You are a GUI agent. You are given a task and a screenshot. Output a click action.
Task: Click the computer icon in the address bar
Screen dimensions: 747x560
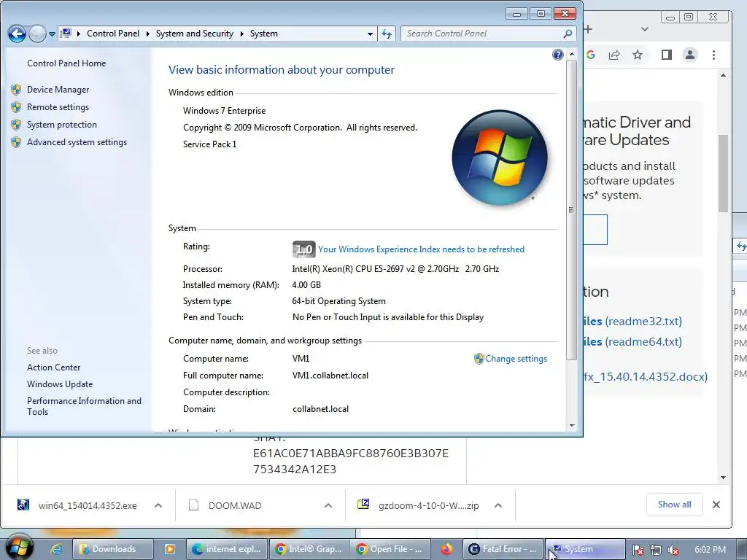coord(66,34)
